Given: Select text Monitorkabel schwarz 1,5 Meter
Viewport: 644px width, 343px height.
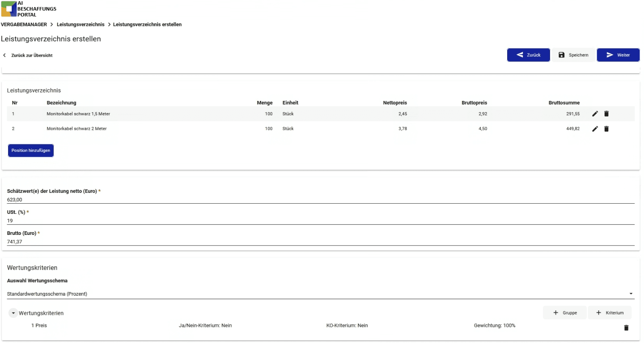Looking at the screenshot, I should click(x=78, y=114).
